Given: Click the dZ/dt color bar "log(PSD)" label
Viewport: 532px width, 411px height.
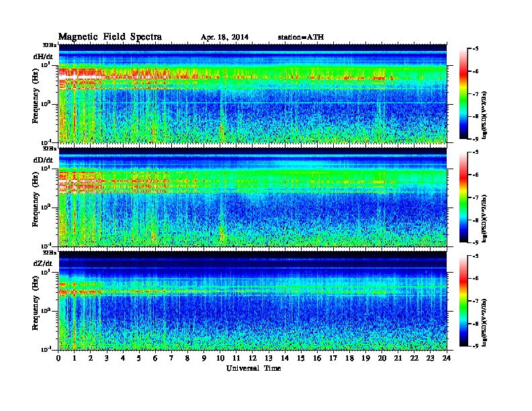Looking at the screenshot, I should (484, 323).
